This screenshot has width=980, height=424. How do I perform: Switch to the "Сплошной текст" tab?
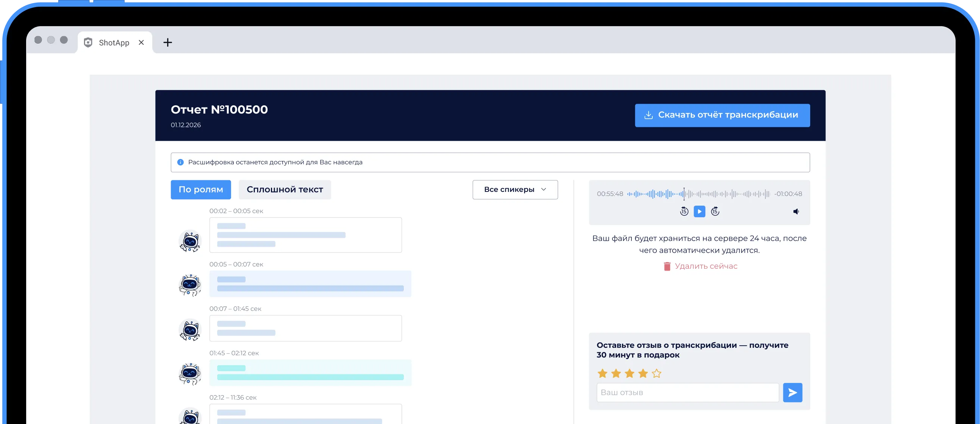(285, 190)
